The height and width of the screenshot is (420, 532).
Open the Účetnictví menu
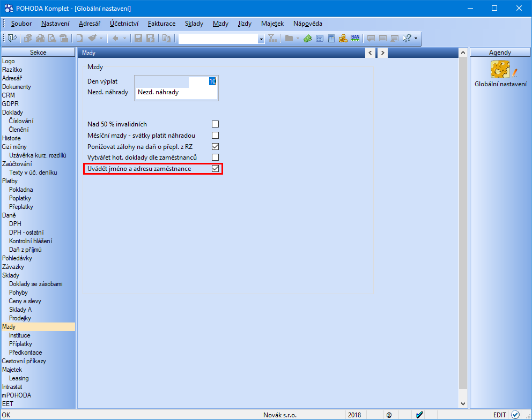point(124,24)
